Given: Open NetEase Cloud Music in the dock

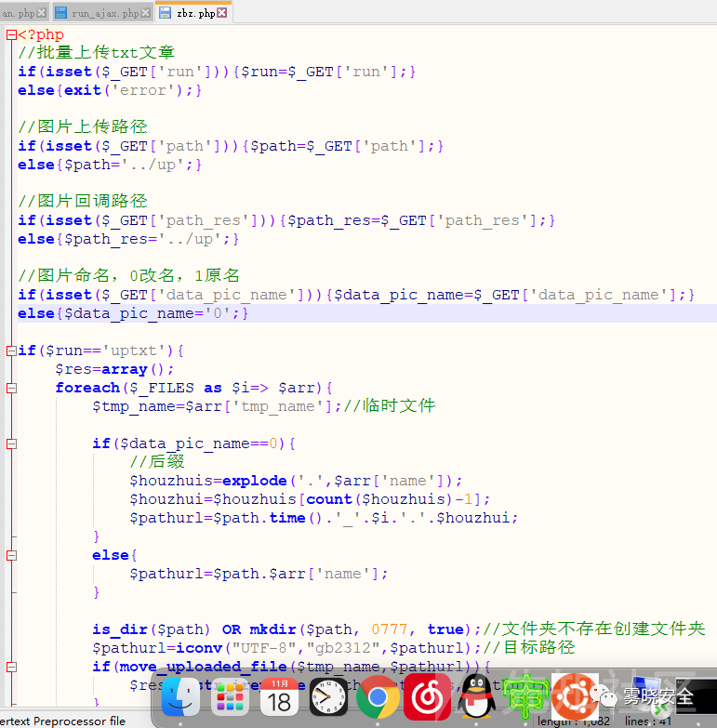Looking at the screenshot, I should pyautogui.click(x=427, y=697).
